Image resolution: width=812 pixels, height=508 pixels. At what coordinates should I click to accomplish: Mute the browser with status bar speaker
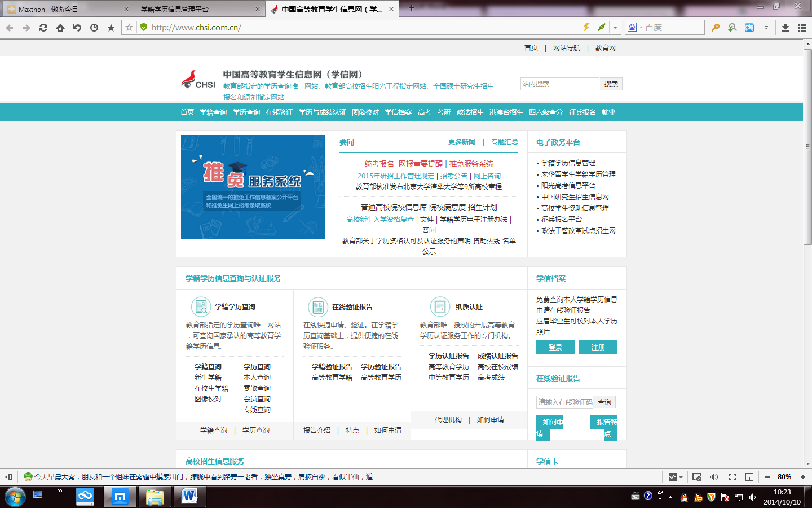point(714,477)
